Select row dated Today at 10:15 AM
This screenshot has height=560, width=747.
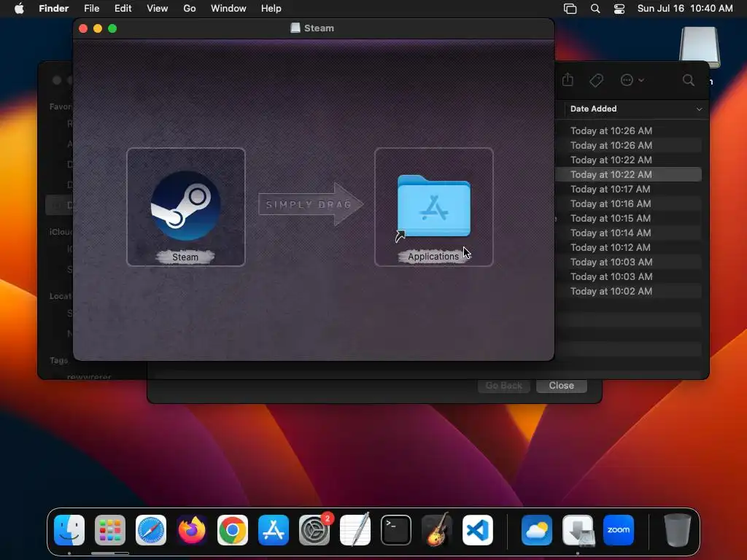click(629, 218)
